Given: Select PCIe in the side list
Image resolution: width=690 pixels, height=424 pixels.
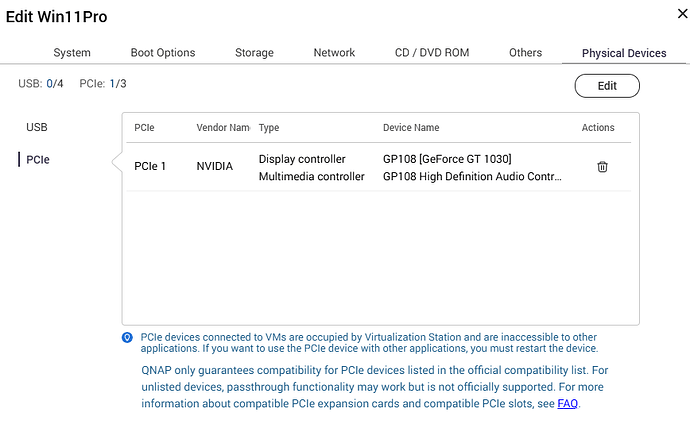Looking at the screenshot, I should [x=38, y=160].
